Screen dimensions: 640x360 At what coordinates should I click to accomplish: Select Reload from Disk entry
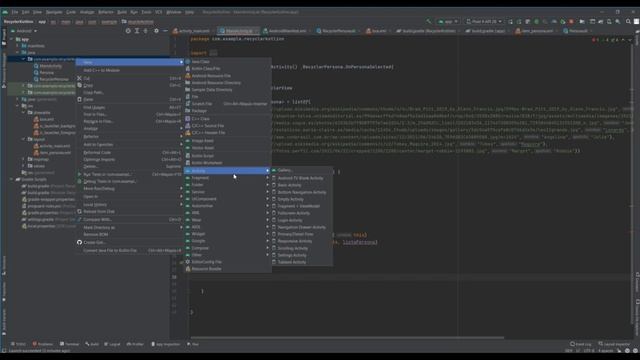point(130,211)
